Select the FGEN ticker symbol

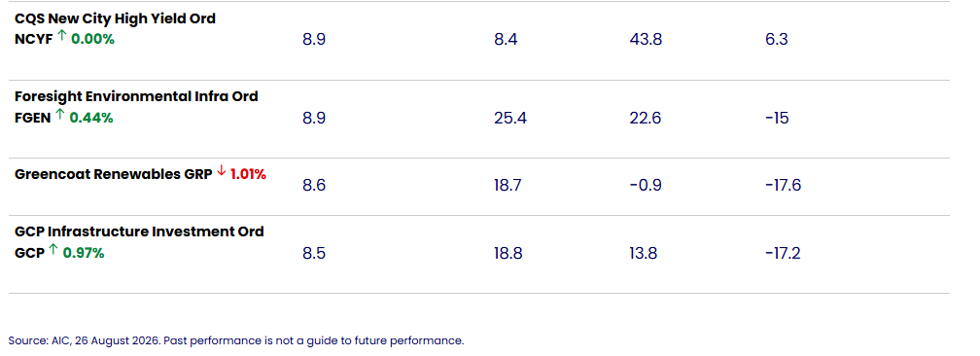[32, 118]
